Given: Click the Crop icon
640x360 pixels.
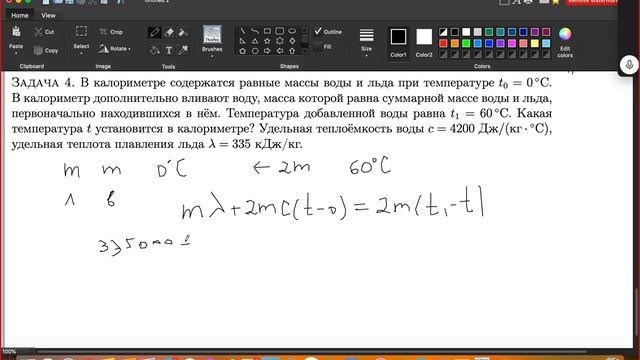Looking at the screenshot, I should 104,31.
